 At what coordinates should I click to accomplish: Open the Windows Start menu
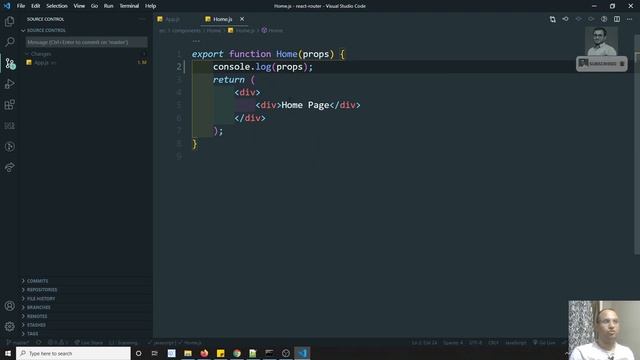click(8, 353)
